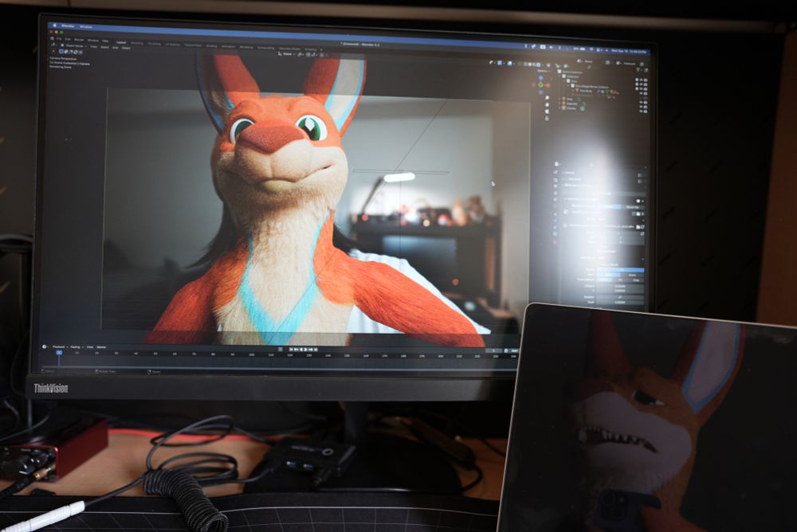The image size is (797, 532).
Task: Open the Blender logo app menu
Action: pos(51,38)
